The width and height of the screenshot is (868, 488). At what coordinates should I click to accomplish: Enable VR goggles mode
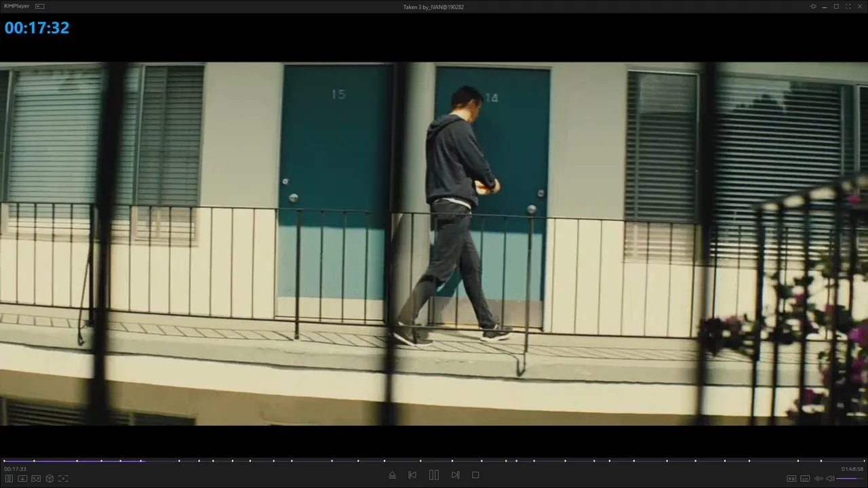pyautogui.click(x=36, y=479)
